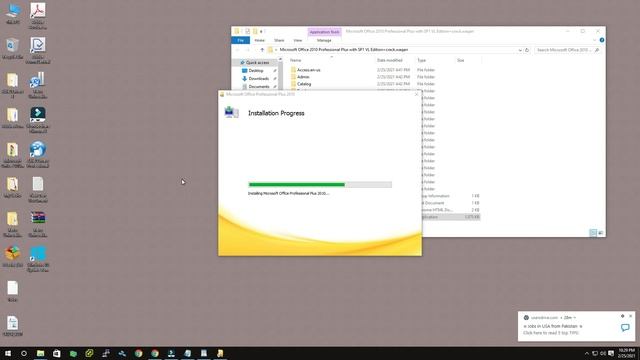Click the Windows Start button
Viewport: 640px width, 360px height.
tap(8, 353)
